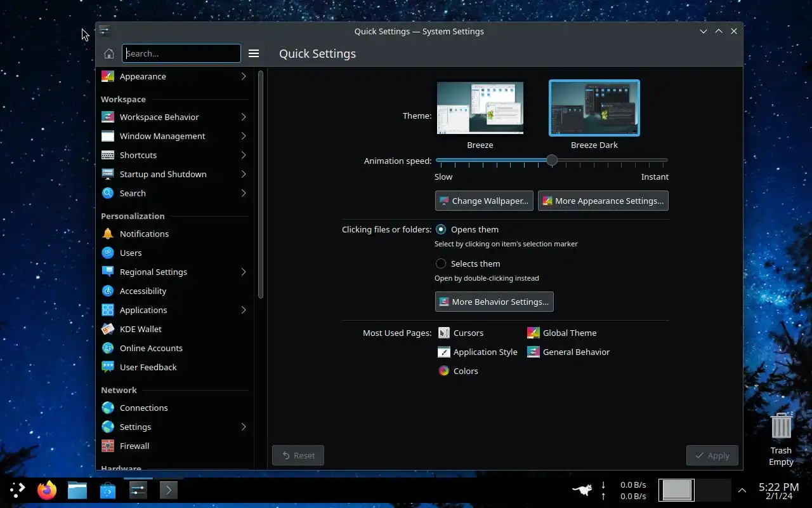Click the animation speed slider handle

(x=552, y=161)
